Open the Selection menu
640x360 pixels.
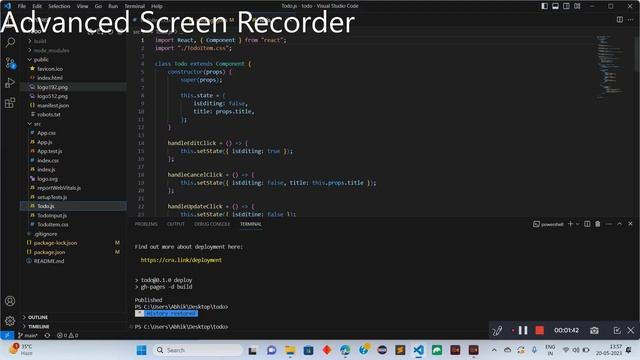[x=59, y=6]
